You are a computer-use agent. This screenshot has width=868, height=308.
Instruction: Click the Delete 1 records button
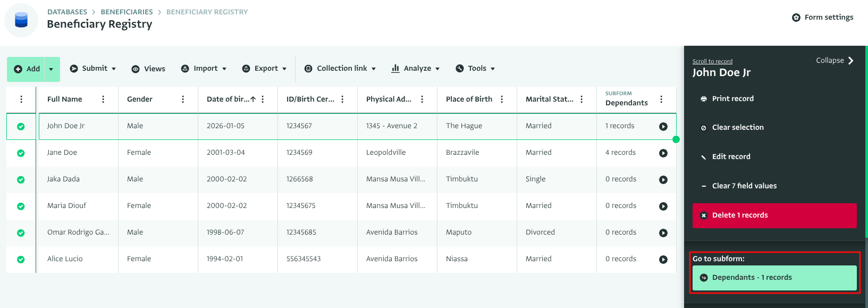point(774,215)
